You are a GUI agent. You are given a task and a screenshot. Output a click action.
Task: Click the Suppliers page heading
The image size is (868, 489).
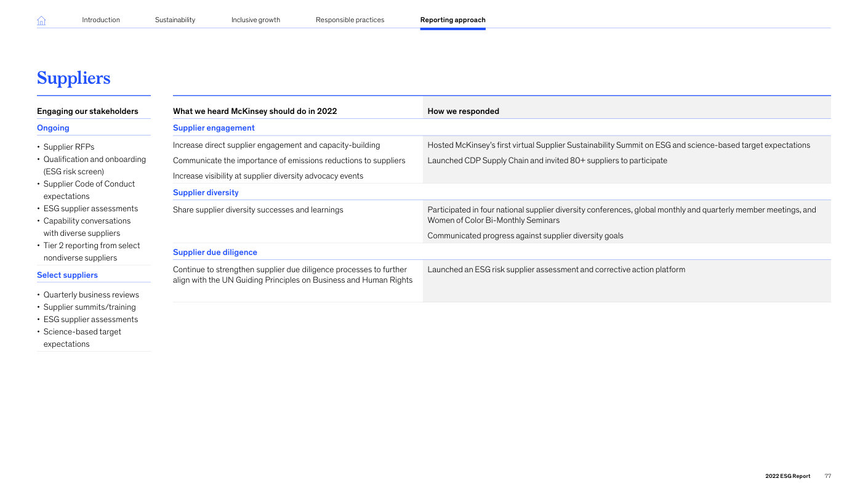pyautogui.click(x=73, y=78)
